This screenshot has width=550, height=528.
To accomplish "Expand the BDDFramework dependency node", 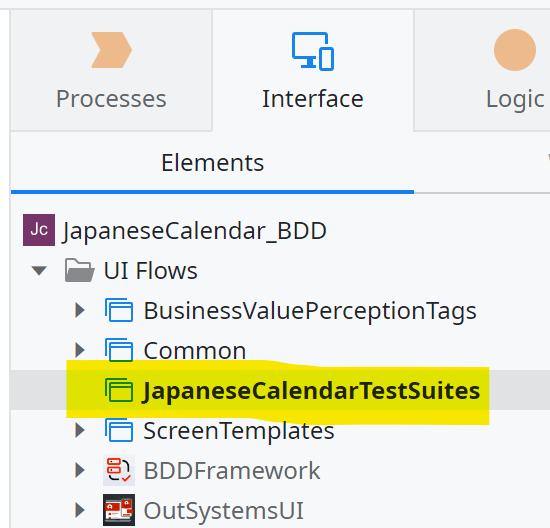I will (x=80, y=470).
